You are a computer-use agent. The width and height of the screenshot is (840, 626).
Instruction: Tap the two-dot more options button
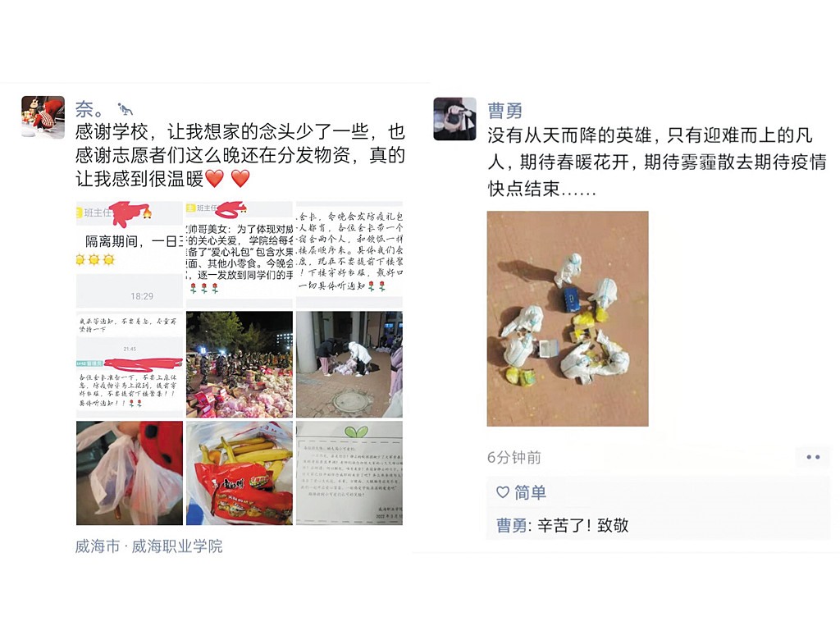(813, 457)
